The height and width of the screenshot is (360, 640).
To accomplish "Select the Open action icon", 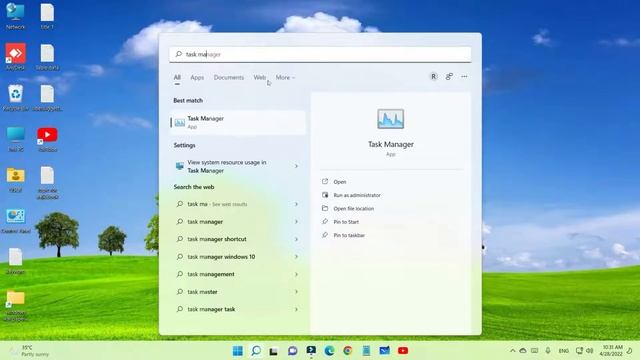I will tap(325, 182).
